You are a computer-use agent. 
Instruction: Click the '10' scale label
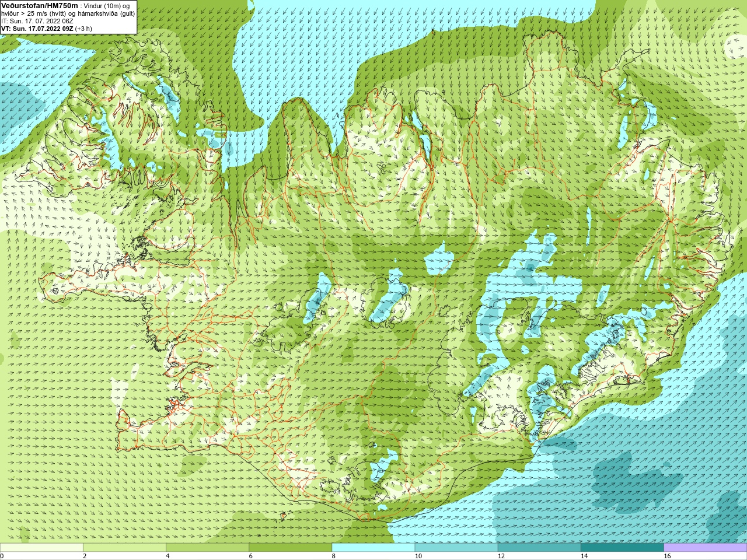pyautogui.click(x=418, y=556)
